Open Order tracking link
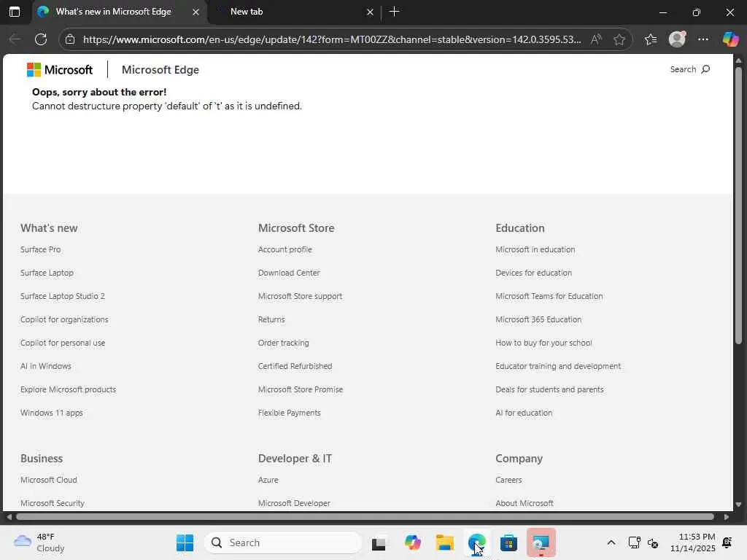Viewport: 747px width, 560px height. click(284, 343)
